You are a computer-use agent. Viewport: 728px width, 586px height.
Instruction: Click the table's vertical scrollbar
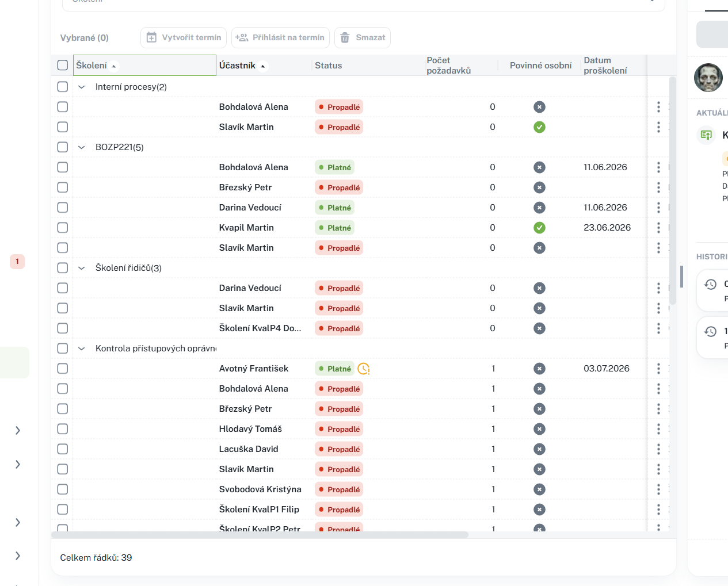[x=672, y=190]
